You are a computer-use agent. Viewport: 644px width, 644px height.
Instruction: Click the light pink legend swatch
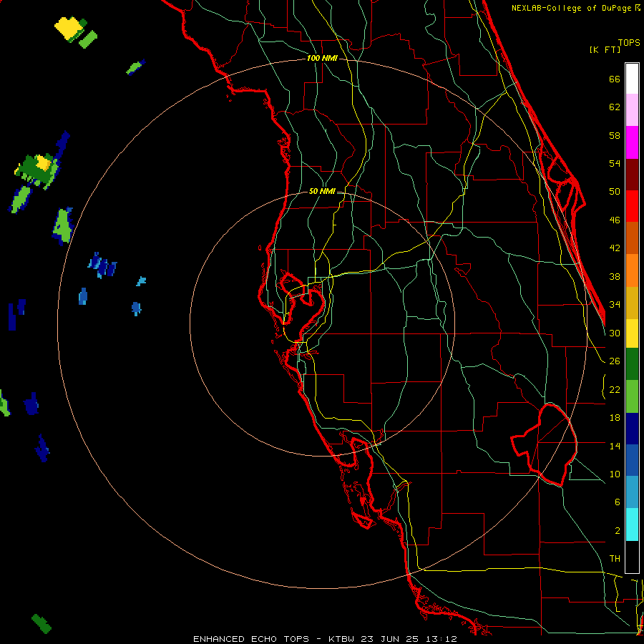coord(632,109)
